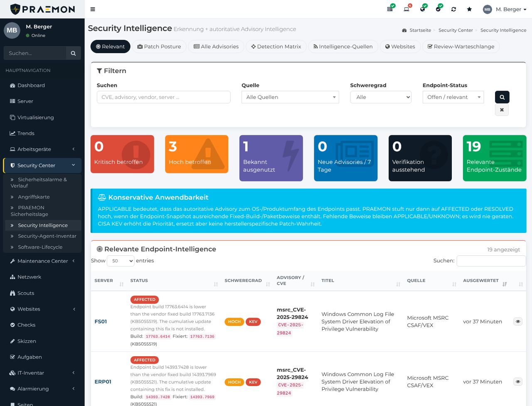The height and width of the screenshot is (406, 532).
Task: Collapse the Security Center sidebar menu
Action: coord(42,165)
